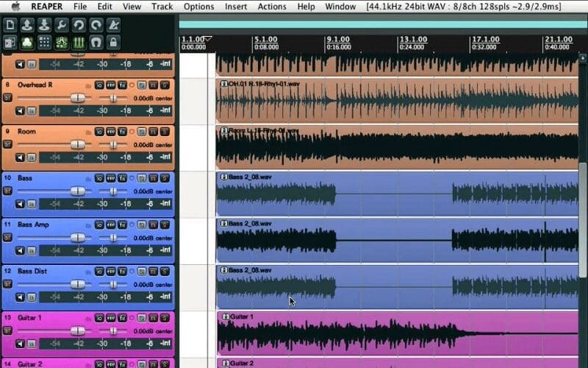Open the input selector on Bass Amp track
Viewport: 588px width, 368px height.
[32, 250]
